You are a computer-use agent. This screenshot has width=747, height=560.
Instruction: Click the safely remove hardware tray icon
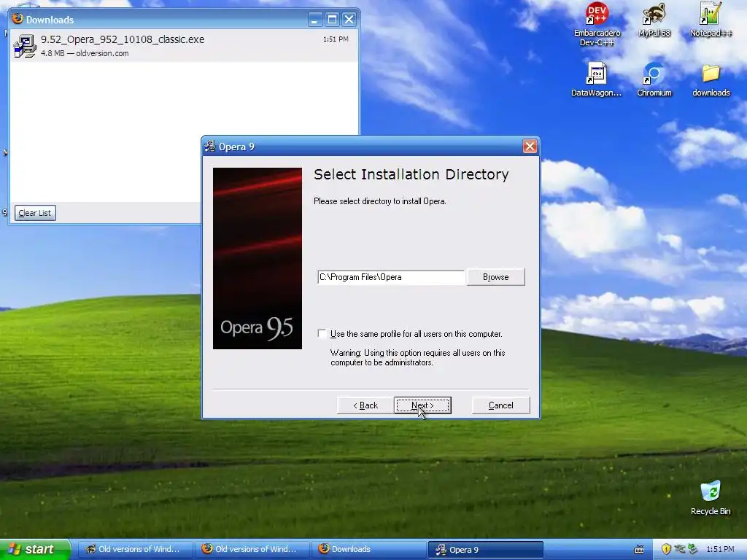click(x=693, y=549)
